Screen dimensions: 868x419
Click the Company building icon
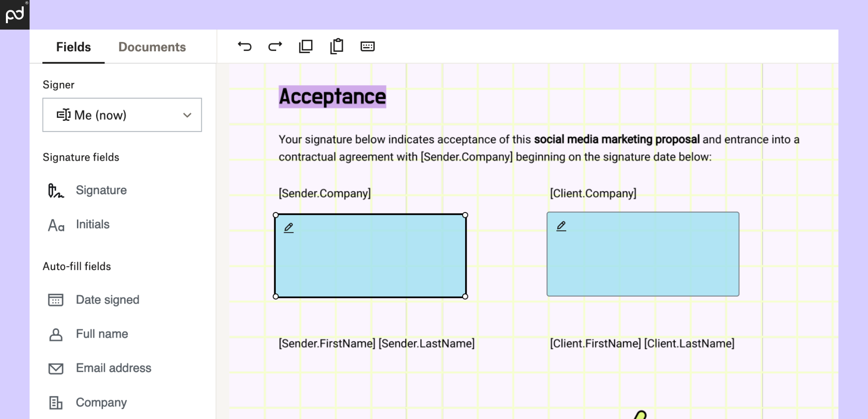coord(56,403)
